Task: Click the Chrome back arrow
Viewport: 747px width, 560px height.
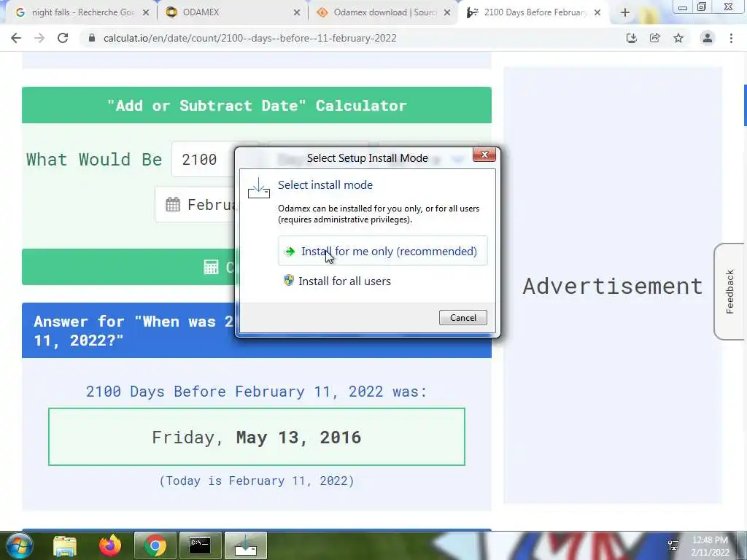Action: tap(16, 38)
